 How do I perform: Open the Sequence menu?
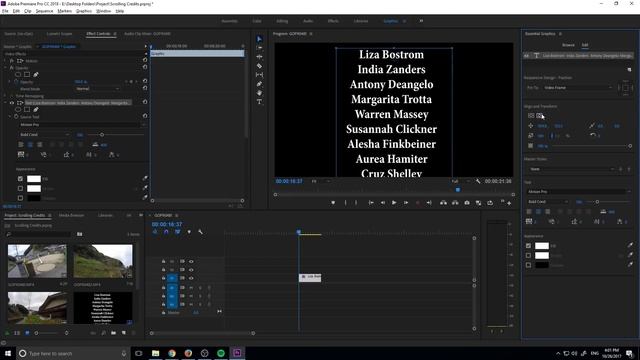(x=44, y=11)
